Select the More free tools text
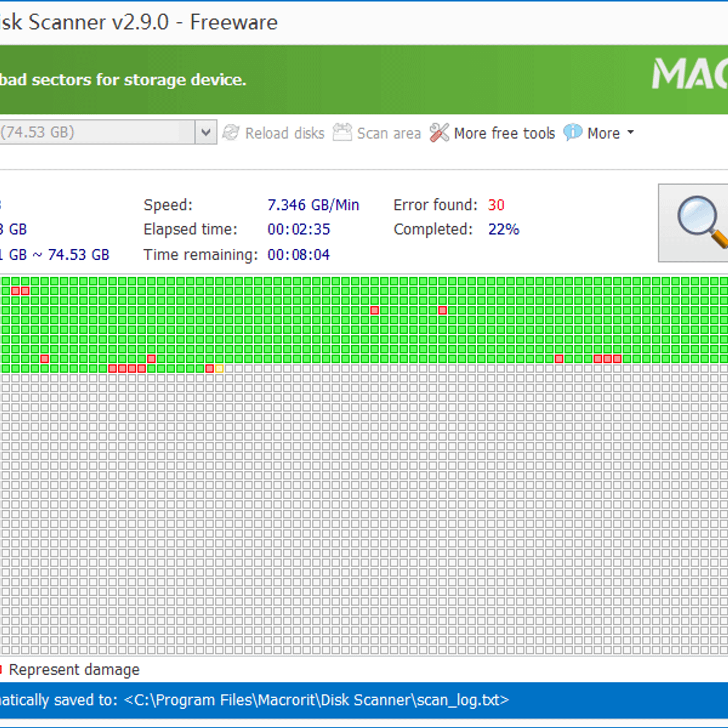Screen dimensions: 728x728 tap(504, 133)
